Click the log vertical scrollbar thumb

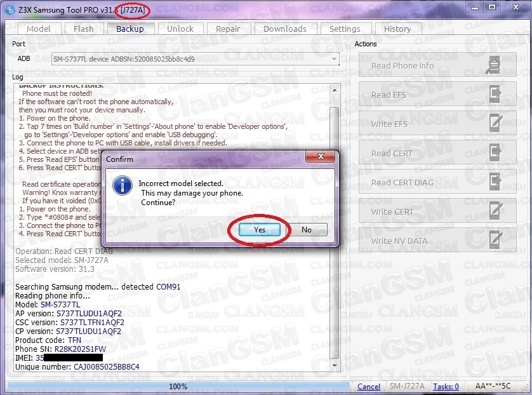pyautogui.click(x=335, y=232)
